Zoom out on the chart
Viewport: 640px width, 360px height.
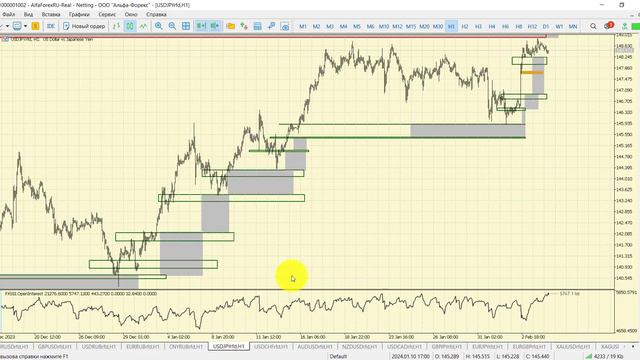pyautogui.click(x=172, y=26)
